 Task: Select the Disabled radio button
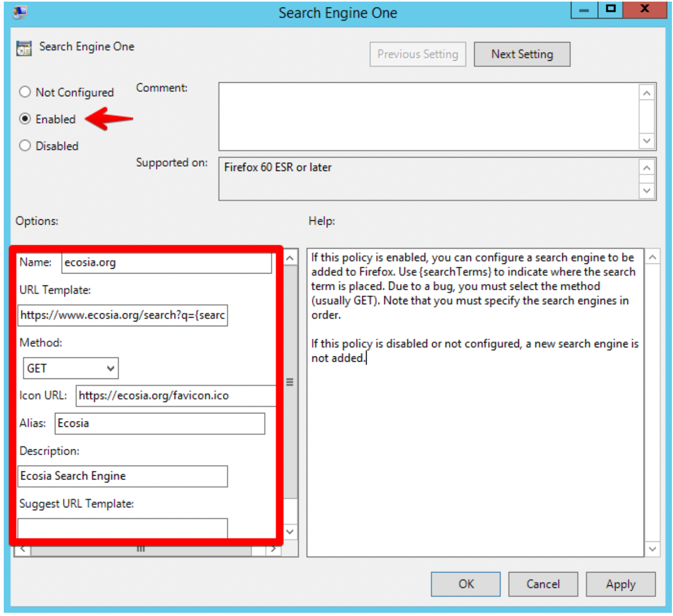pos(25,146)
